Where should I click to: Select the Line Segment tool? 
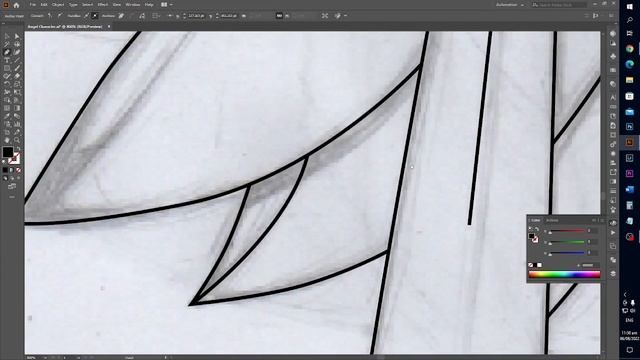click(x=17, y=60)
